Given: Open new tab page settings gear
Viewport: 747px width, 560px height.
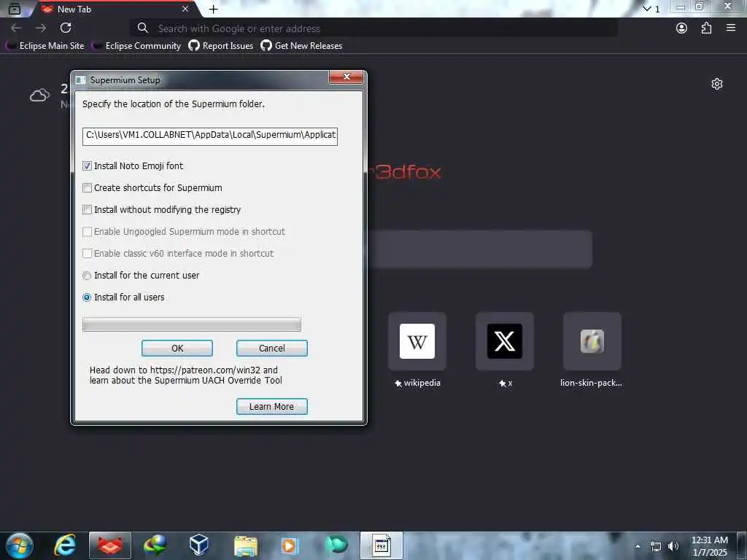Looking at the screenshot, I should click(717, 85).
